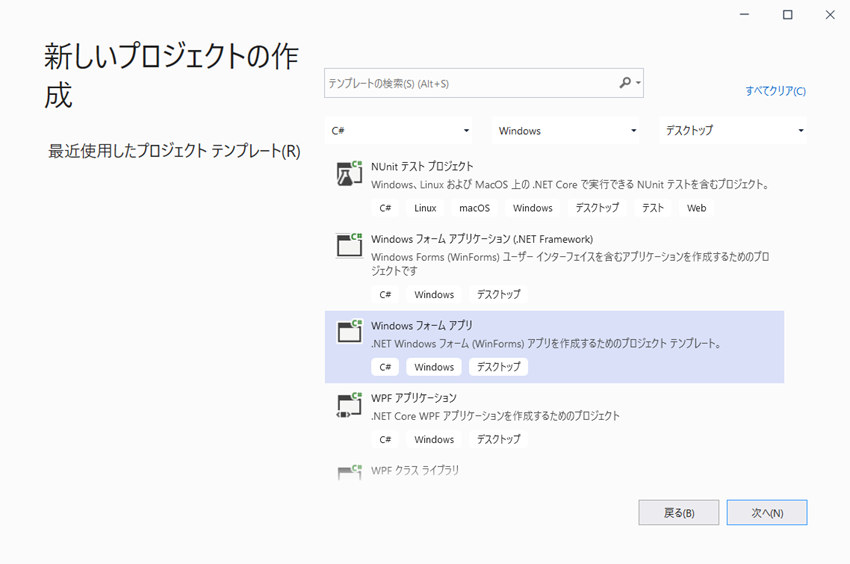The image size is (850, 564).
Task: Click the Windows Forms (.NET Framework) template icon
Action: click(x=349, y=246)
